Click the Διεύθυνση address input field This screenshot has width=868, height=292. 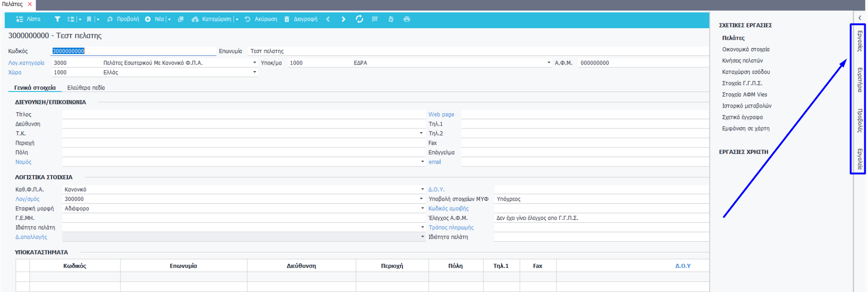pos(244,124)
